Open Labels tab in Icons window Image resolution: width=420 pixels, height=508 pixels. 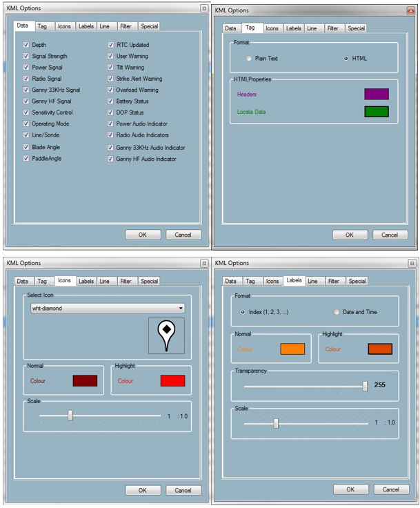(x=86, y=281)
